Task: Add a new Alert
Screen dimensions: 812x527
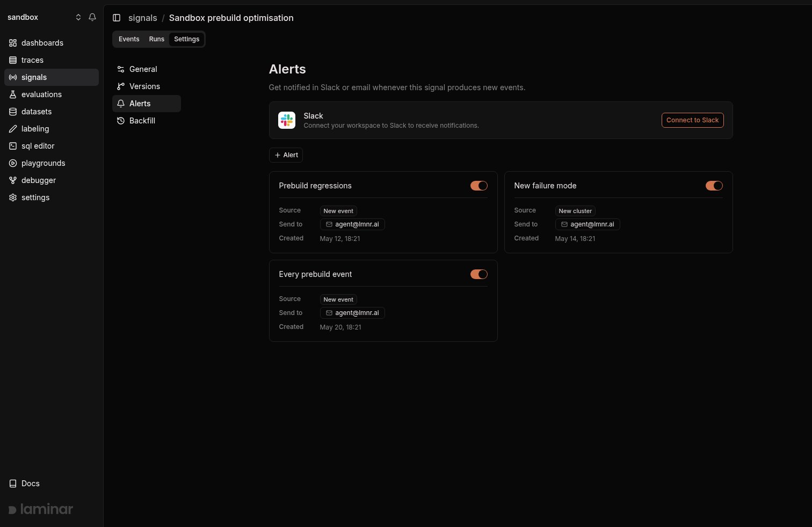Action: click(286, 155)
